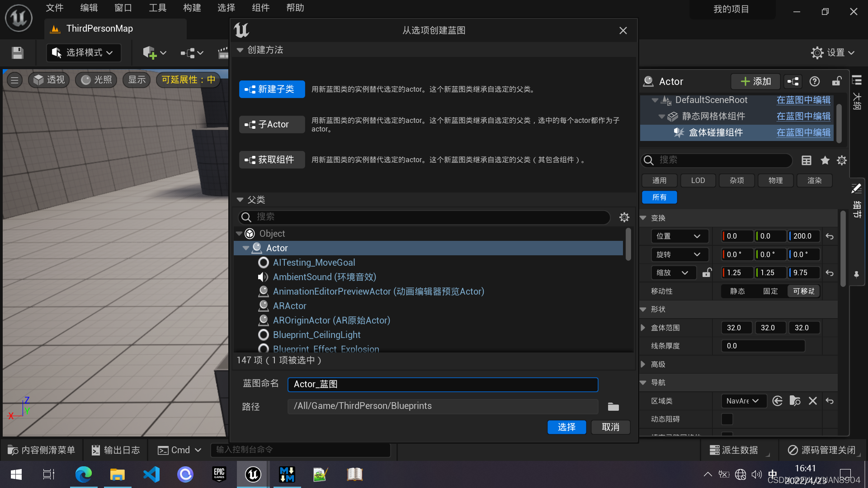Screen dimensions: 868x488
Task: Open the folder browser beside the path field
Action: [x=613, y=407]
